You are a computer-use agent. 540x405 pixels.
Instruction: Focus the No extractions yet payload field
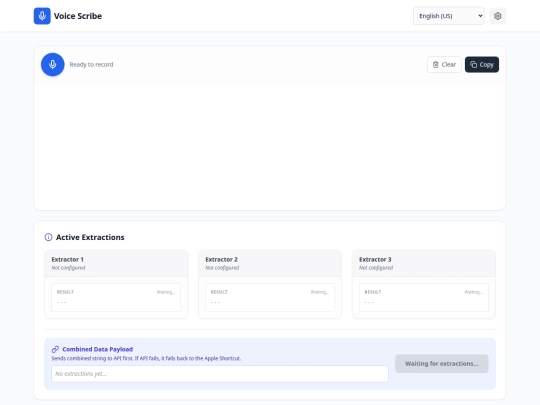[x=220, y=374]
